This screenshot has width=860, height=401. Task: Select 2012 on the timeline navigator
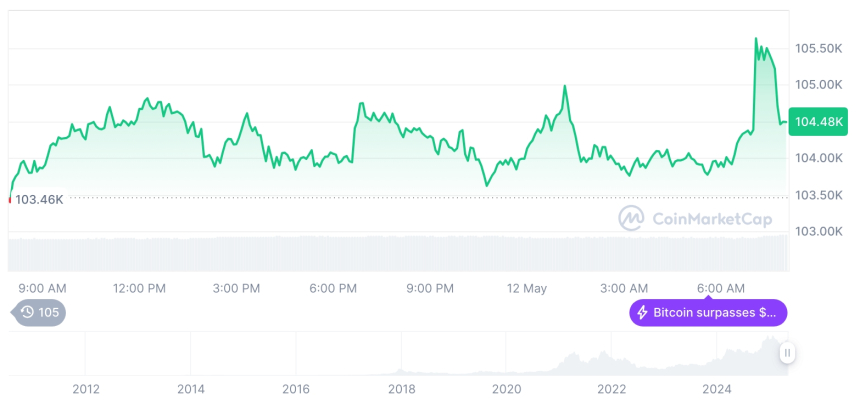[x=85, y=389]
